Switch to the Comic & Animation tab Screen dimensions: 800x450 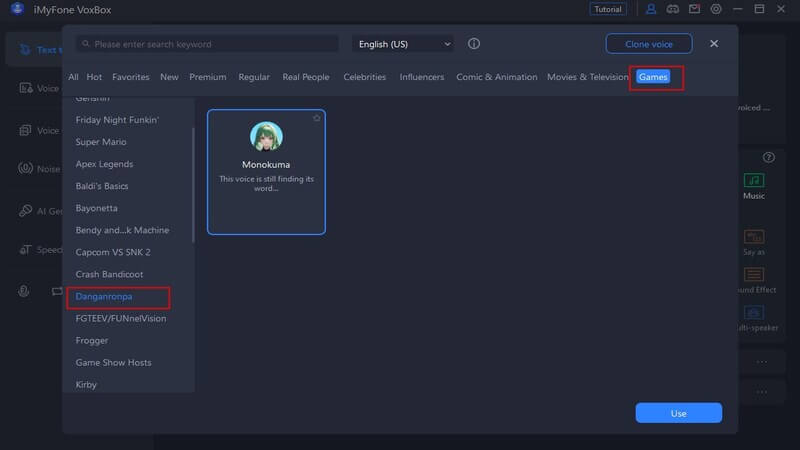(496, 77)
